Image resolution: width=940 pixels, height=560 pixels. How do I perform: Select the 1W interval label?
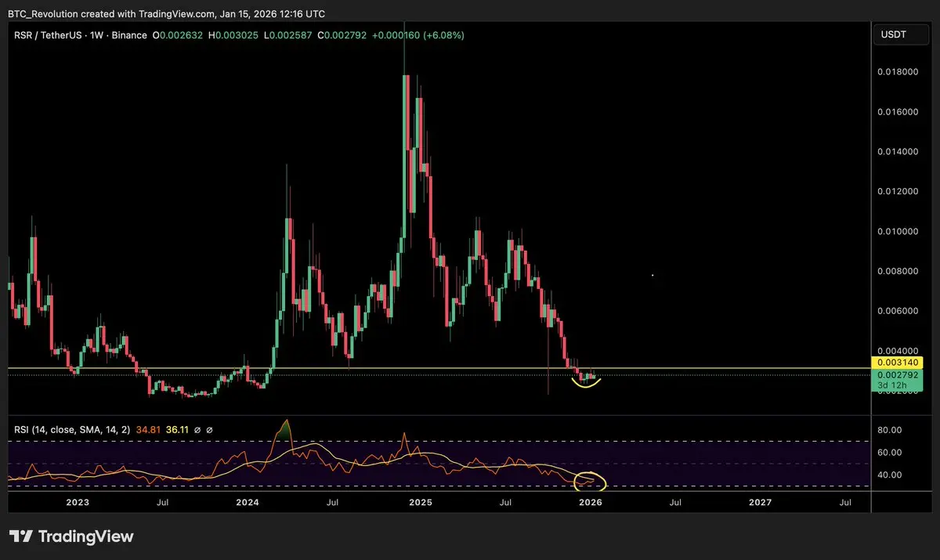pos(97,35)
